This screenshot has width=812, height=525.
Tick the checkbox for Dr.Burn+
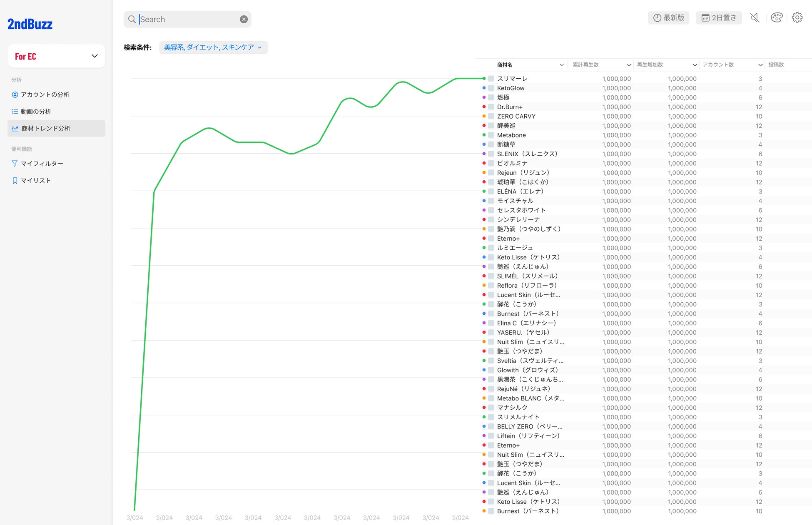click(491, 107)
